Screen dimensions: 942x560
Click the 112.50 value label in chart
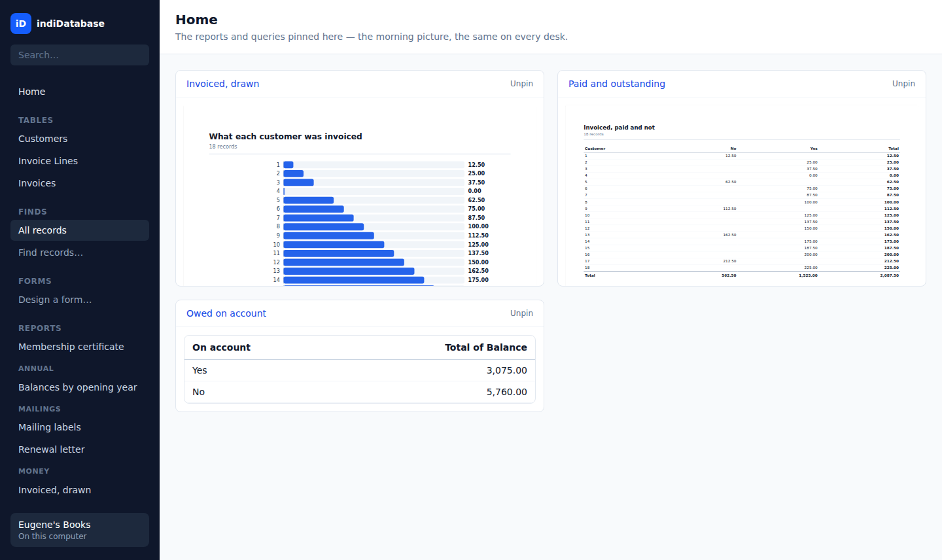point(478,236)
